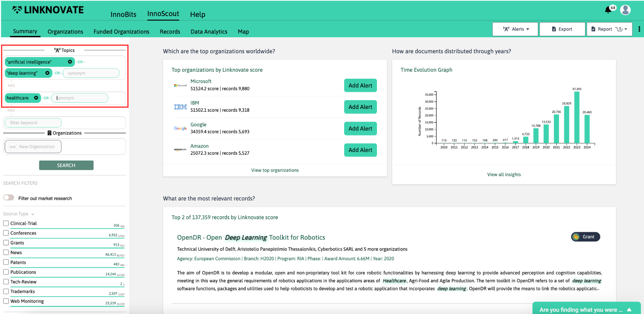Open the Map tab

tap(243, 32)
